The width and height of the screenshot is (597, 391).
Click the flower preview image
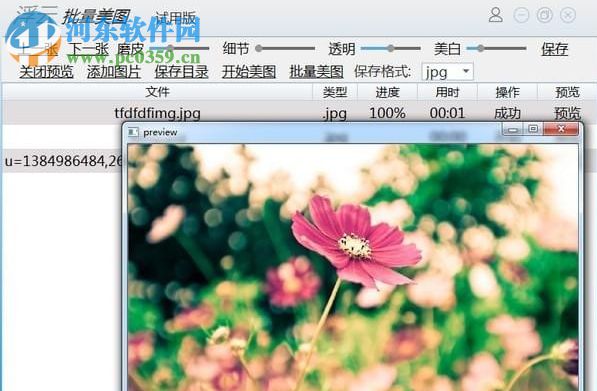353,267
